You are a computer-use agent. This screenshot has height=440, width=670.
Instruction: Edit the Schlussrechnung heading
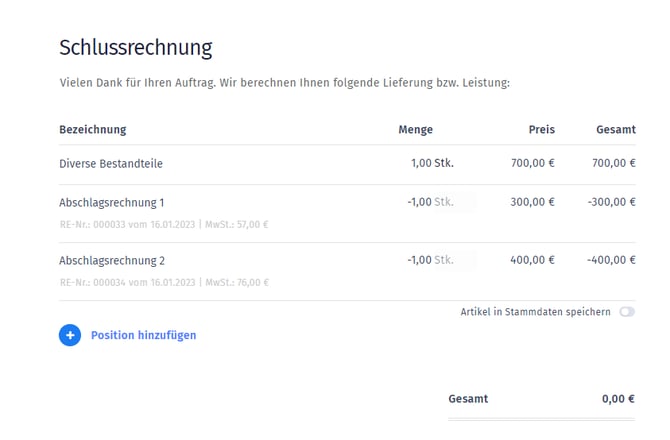(x=136, y=47)
